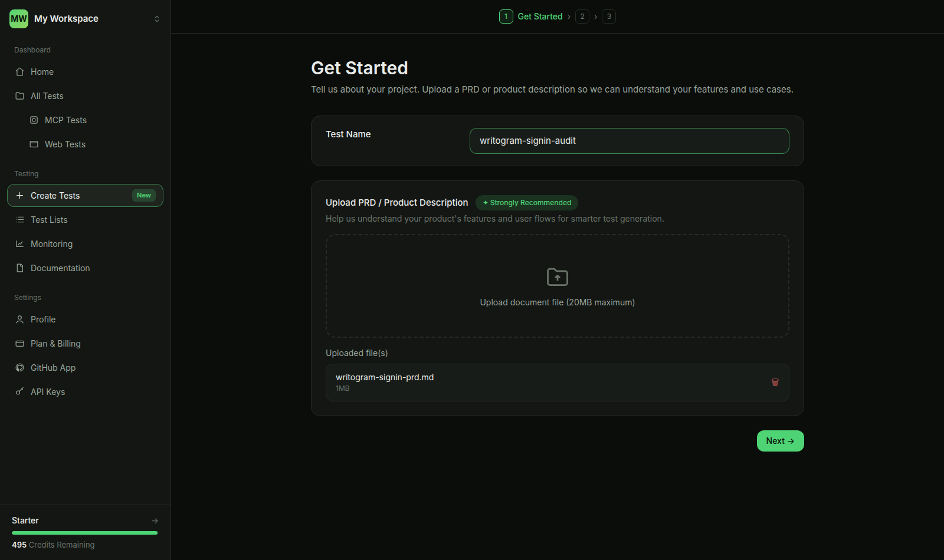Open the API Keys link
This screenshot has width=944, height=560.
pos(48,392)
